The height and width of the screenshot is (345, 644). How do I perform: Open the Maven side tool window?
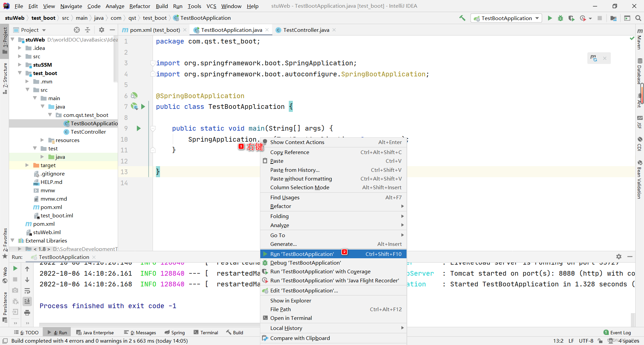pos(640,40)
